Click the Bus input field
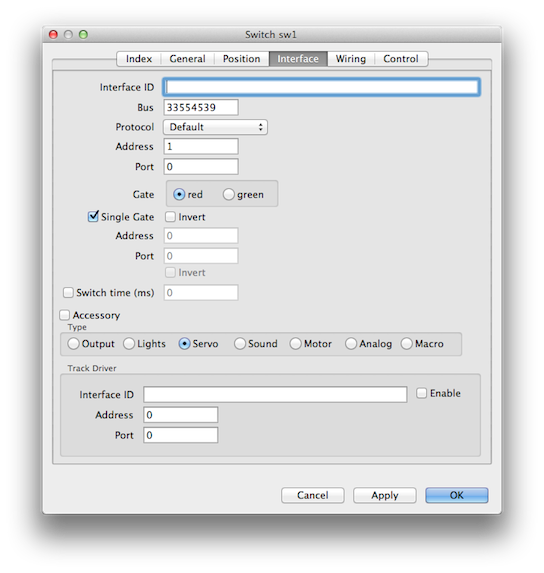Screen dimensions: 544x573 click(x=201, y=107)
